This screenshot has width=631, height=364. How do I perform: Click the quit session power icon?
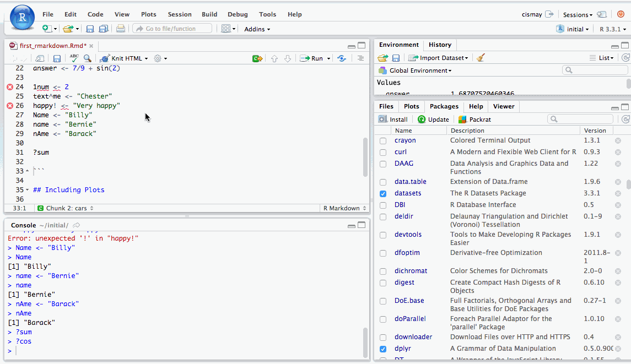pos(621,14)
